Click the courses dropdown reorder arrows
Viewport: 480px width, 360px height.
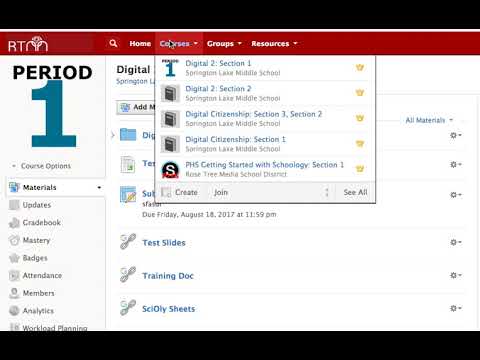point(327,192)
